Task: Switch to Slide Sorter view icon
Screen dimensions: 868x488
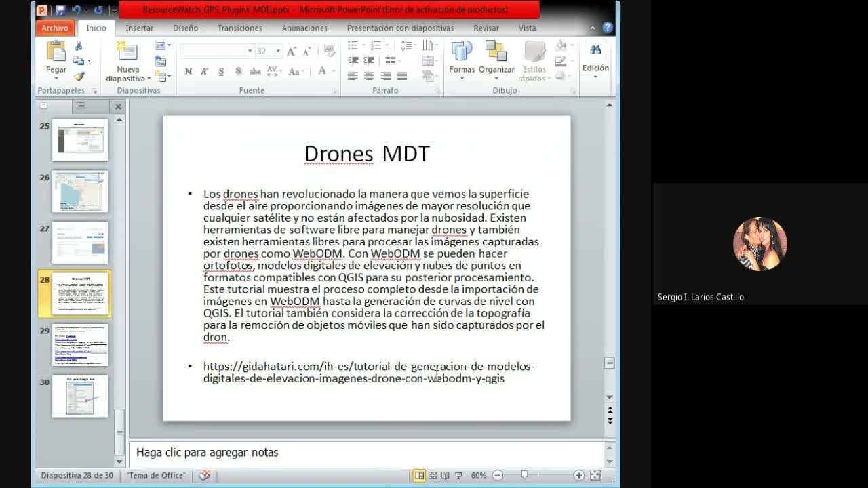Action: 433,475
